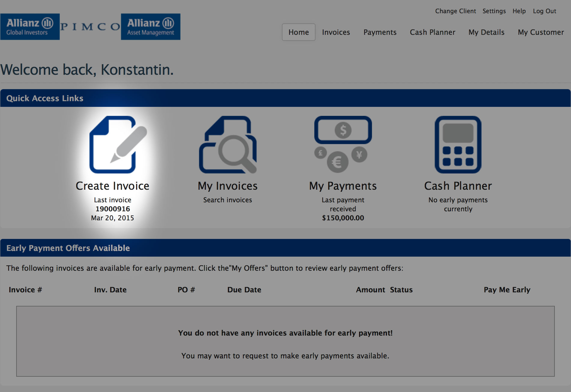571x392 pixels.
Task: Click Change Client
Action: (455, 11)
